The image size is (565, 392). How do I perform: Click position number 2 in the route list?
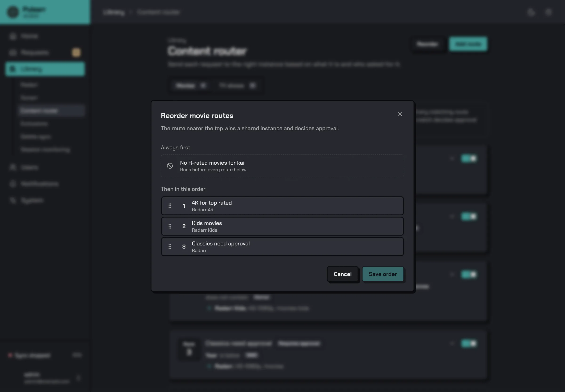click(x=184, y=226)
